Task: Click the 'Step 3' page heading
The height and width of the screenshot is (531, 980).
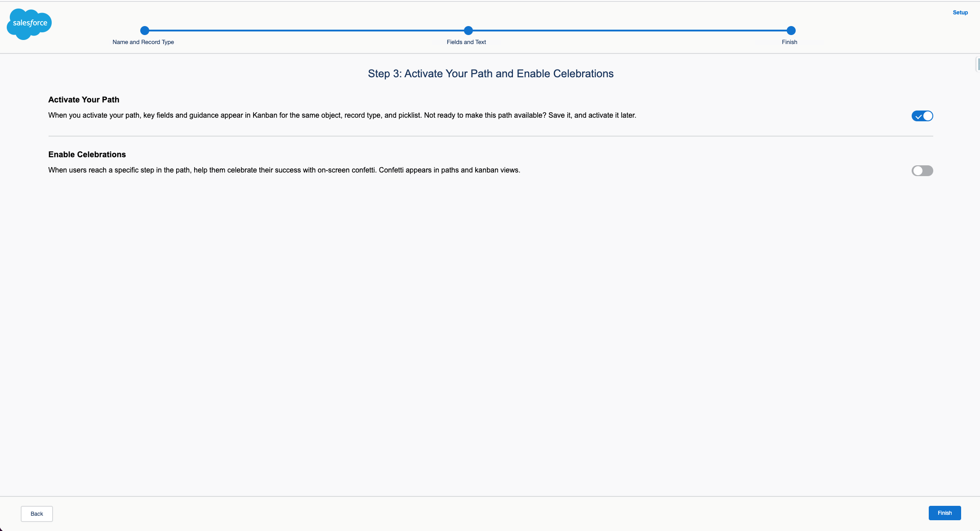Action: (x=490, y=74)
